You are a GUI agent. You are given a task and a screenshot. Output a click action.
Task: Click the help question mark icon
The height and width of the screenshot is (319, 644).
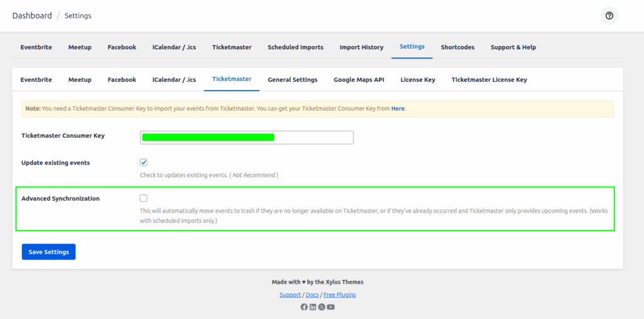pyautogui.click(x=609, y=16)
